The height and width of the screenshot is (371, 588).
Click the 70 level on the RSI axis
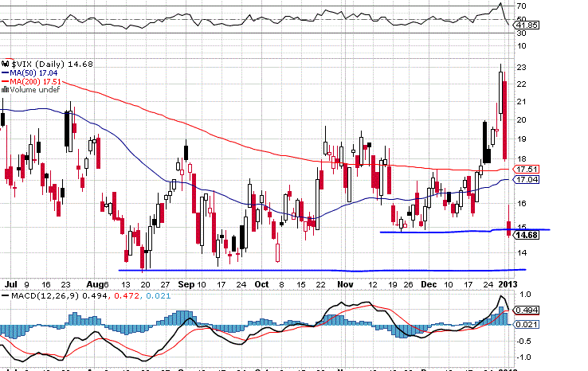[522, 6]
